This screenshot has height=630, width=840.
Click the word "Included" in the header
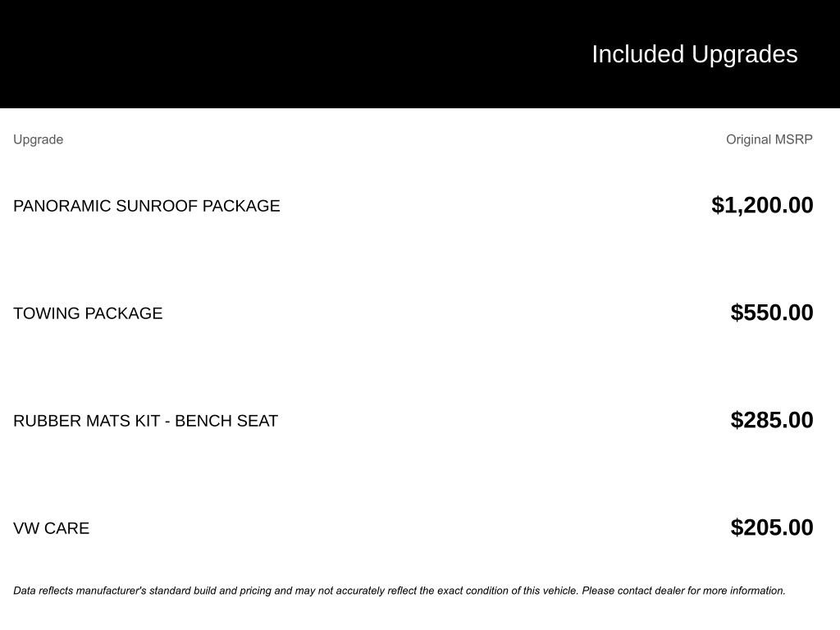click(637, 54)
